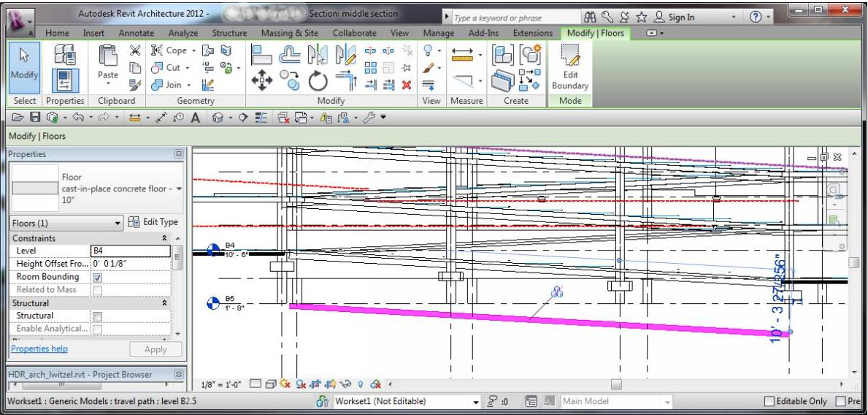
Task: Select the Move tool in Modify panel
Action: pyautogui.click(x=261, y=80)
